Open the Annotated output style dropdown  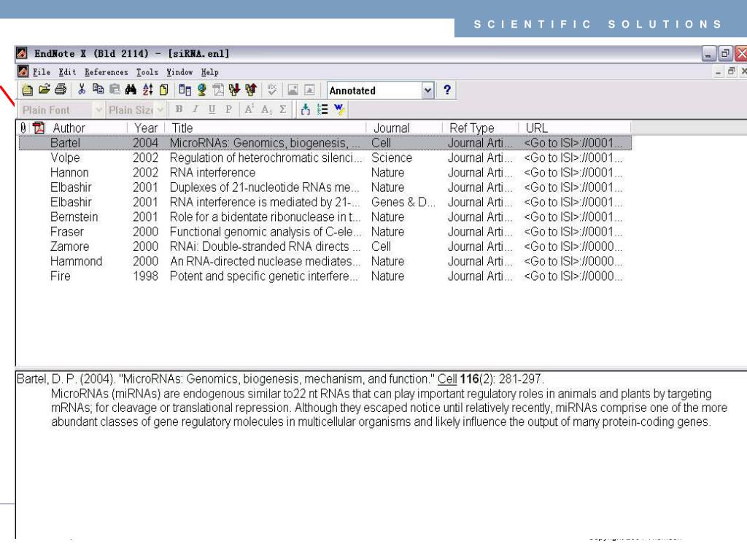427,90
